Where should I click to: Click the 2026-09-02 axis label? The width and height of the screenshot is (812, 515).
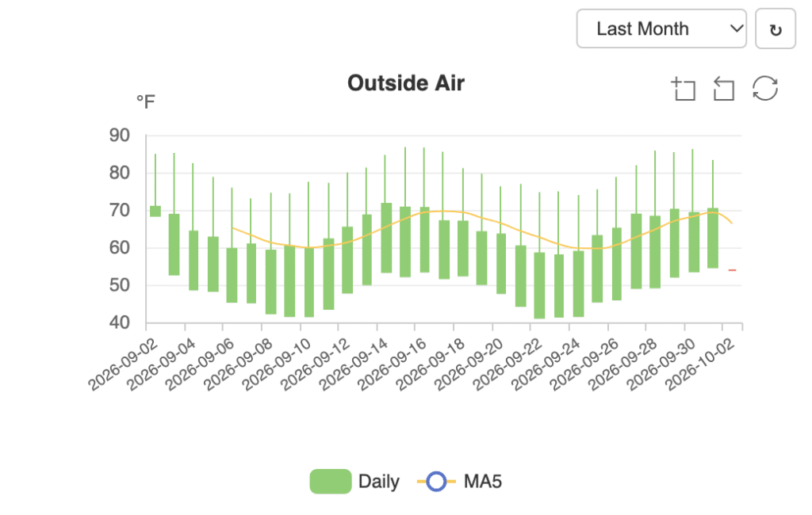tap(124, 364)
